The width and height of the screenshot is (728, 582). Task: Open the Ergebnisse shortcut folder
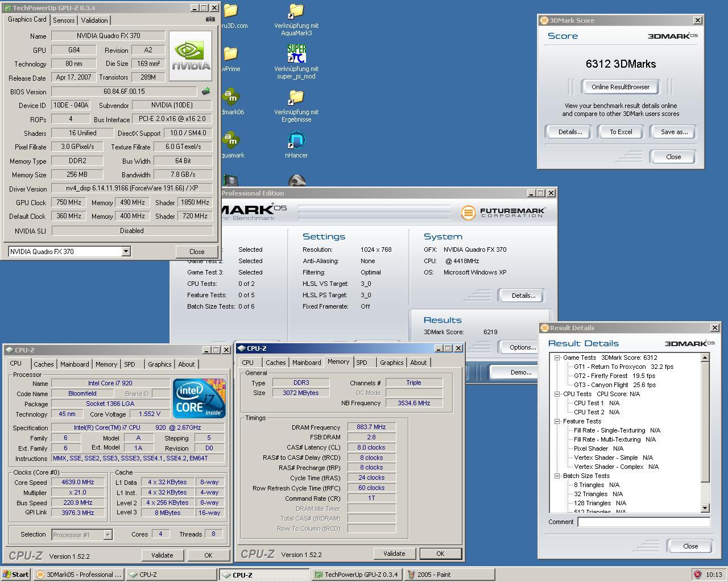(x=296, y=97)
